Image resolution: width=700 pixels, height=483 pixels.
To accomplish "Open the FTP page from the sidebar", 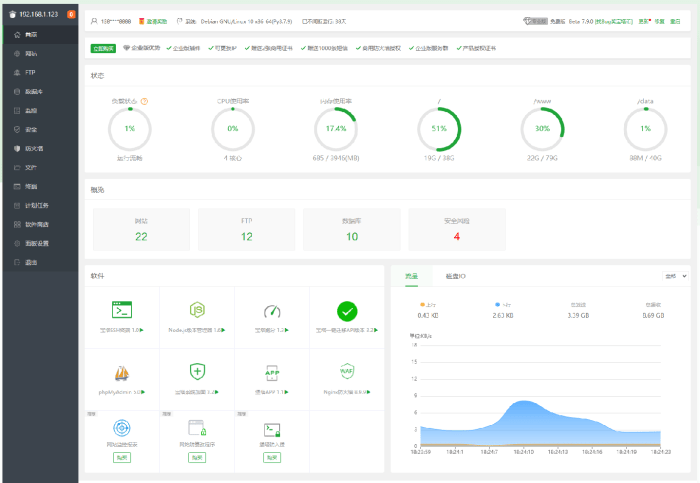I will pyautogui.click(x=31, y=72).
